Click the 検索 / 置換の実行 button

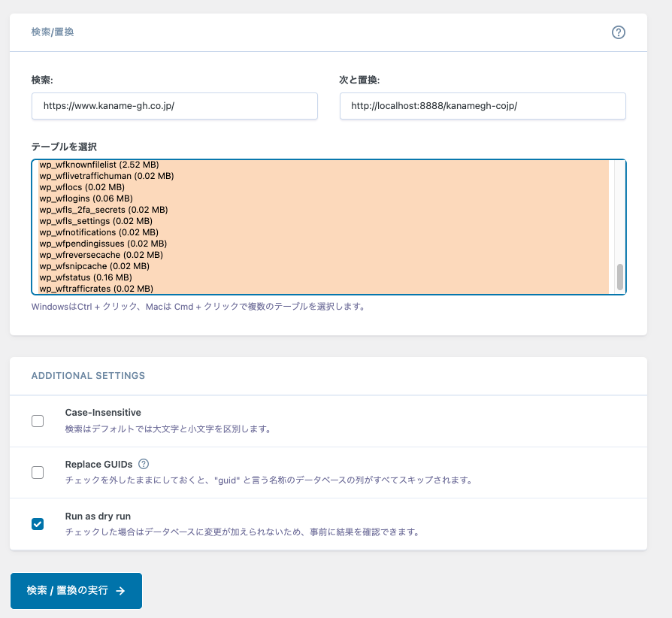click(76, 590)
